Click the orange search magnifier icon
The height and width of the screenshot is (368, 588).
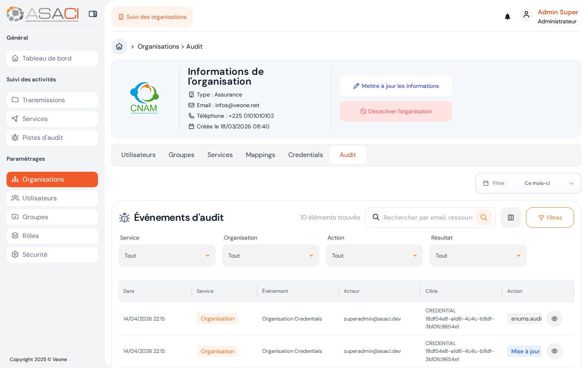(484, 217)
